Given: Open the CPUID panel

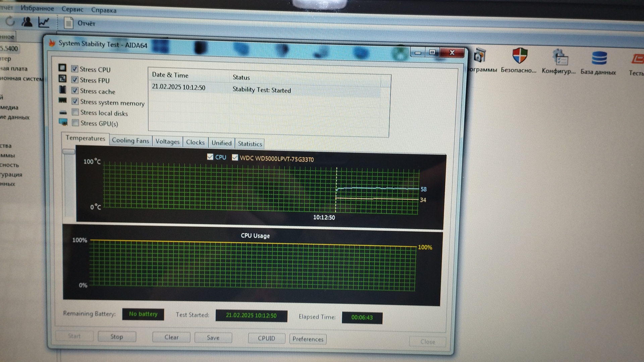Looking at the screenshot, I should [x=266, y=339].
